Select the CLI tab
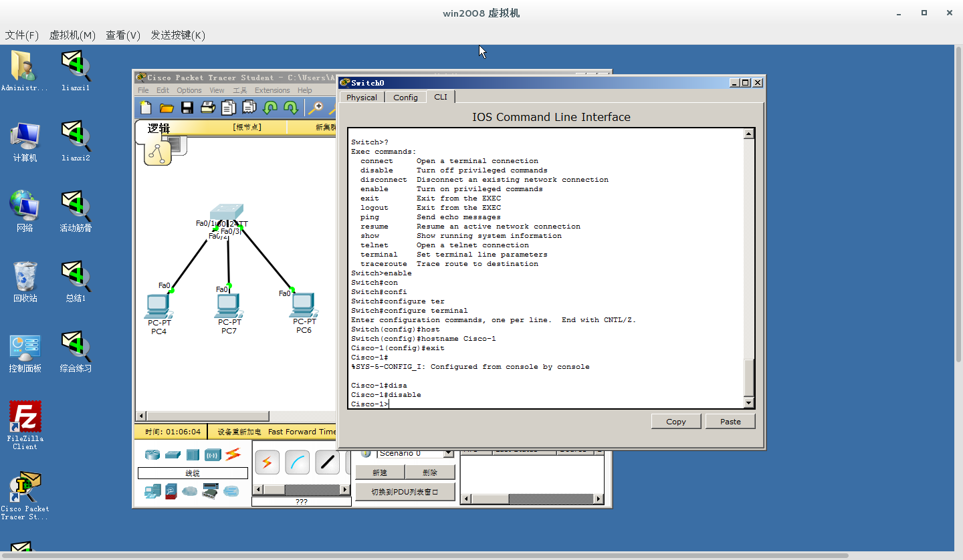Screen dimensions: 963x560 [x=440, y=97]
